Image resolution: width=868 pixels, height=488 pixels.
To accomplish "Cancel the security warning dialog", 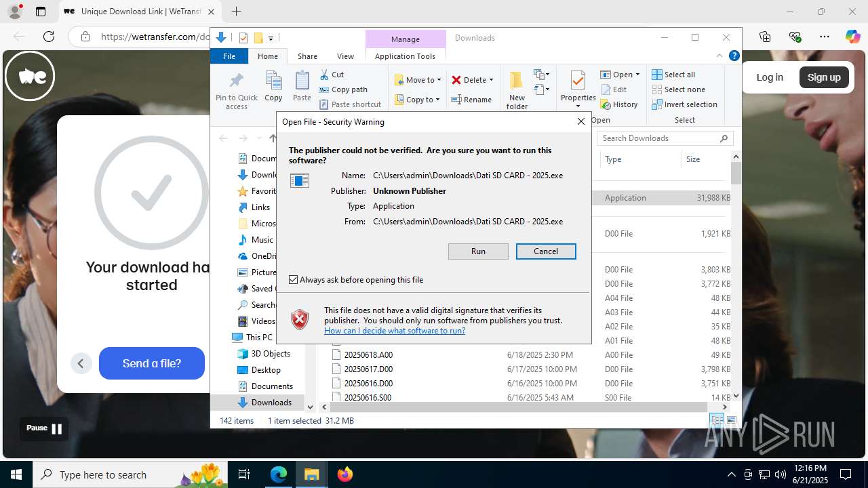I will pos(546,251).
